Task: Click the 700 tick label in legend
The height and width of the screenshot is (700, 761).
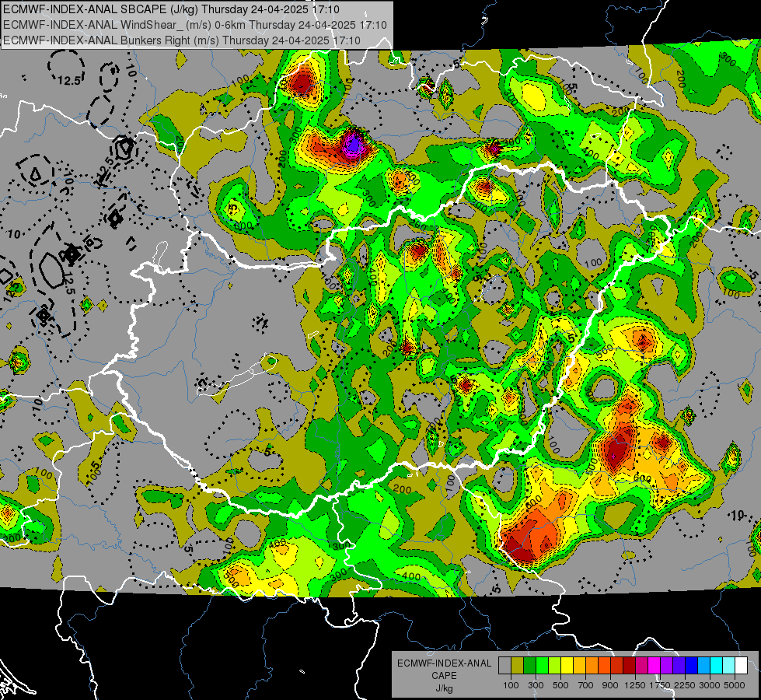Action: coord(586,685)
